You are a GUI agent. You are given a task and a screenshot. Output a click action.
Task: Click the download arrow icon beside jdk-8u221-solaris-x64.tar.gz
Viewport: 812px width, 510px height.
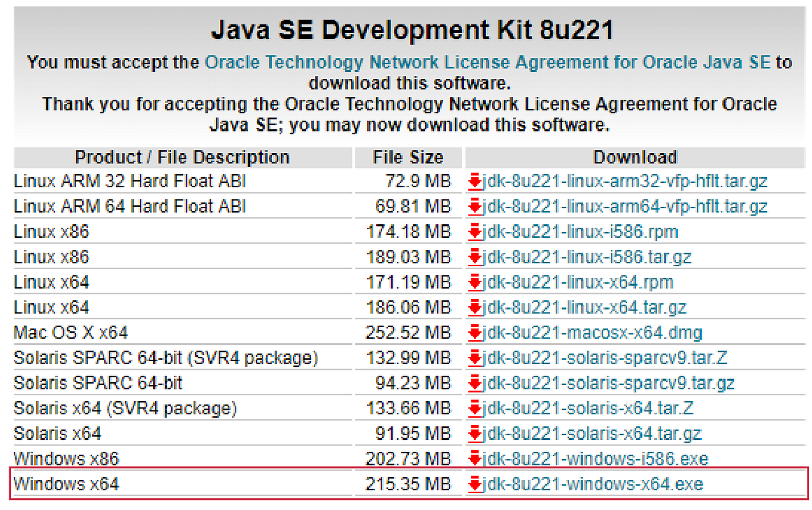coord(475,434)
